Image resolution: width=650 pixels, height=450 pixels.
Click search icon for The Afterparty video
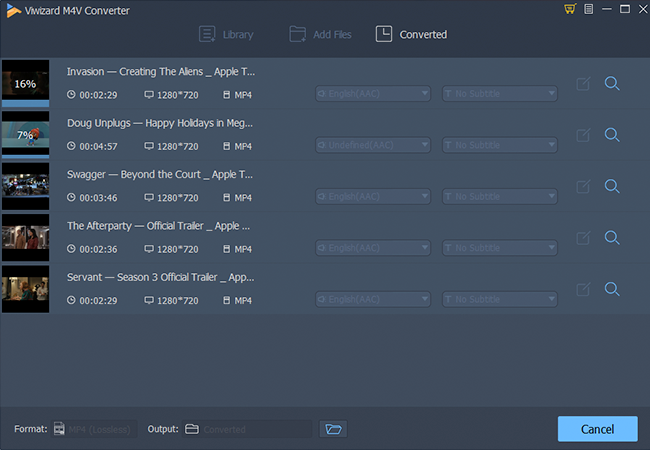[612, 237]
